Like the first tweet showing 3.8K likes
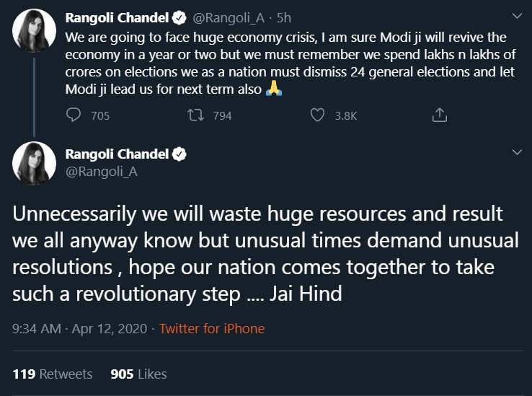The height and width of the screenshot is (396, 532). coord(317,115)
